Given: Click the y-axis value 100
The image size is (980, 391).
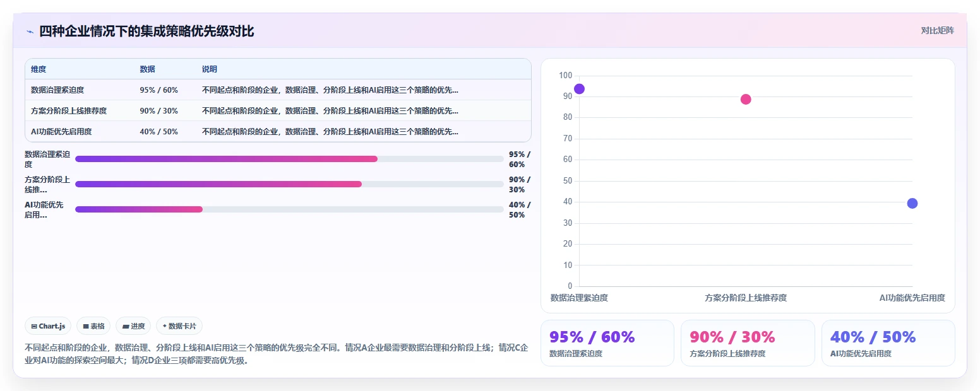Looking at the screenshot, I should [x=565, y=76].
